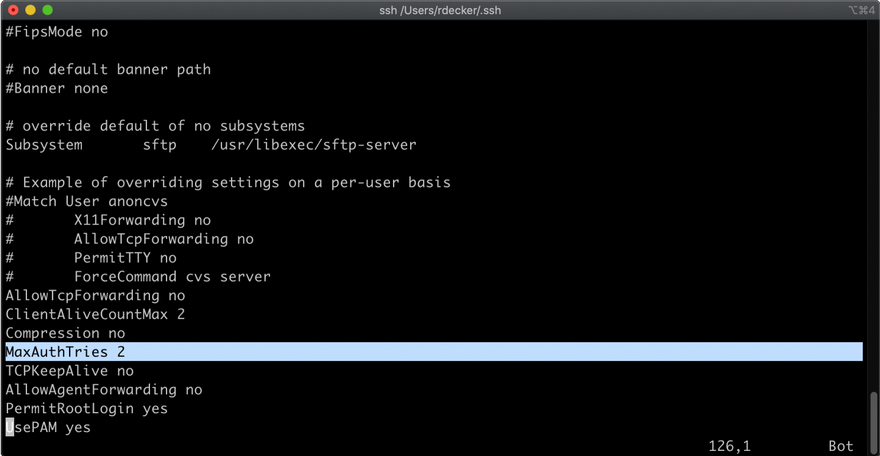Click the window title 'ssh /Users/rdecker/.ssh'
880x456 pixels.
[x=440, y=9]
